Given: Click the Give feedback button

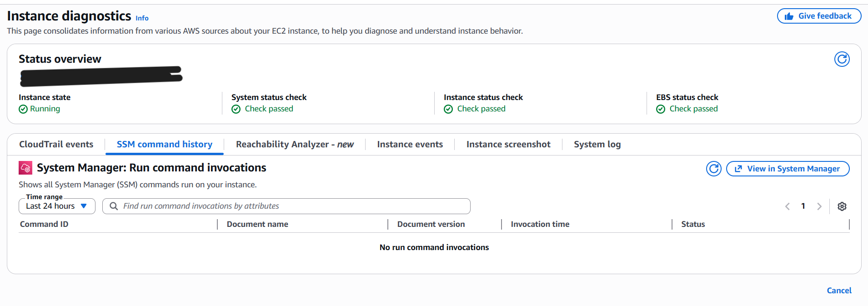Looking at the screenshot, I should coord(819,16).
